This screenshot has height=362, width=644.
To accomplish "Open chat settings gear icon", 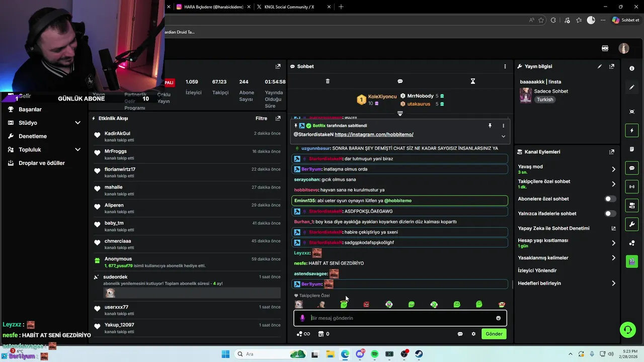I will pos(473,334).
